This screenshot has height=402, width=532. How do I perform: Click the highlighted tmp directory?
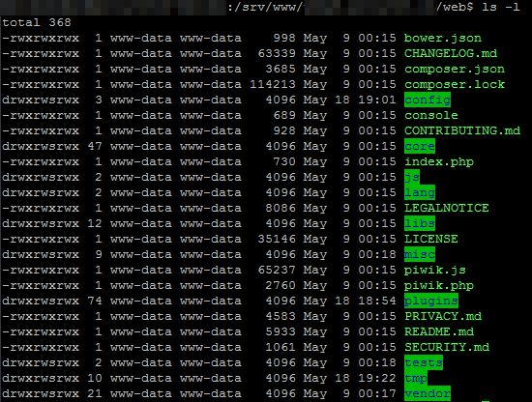tap(416, 378)
